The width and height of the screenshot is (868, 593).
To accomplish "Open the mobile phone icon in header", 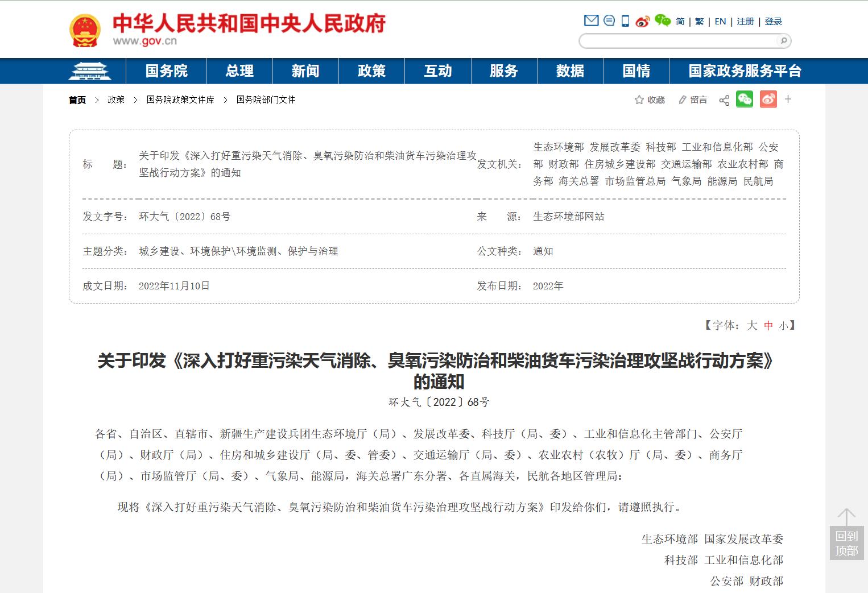I will pyautogui.click(x=625, y=21).
